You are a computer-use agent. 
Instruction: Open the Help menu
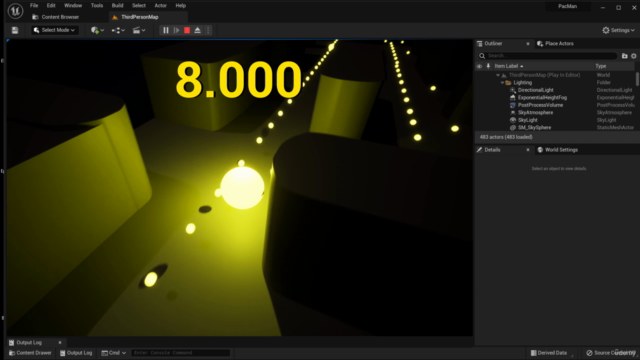[180, 6]
